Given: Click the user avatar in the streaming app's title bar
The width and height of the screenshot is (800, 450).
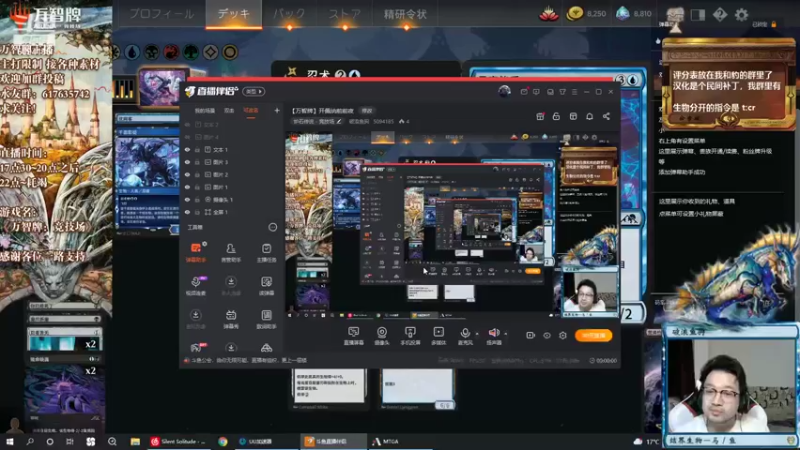Looking at the screenshot, I should coord(504,91).
